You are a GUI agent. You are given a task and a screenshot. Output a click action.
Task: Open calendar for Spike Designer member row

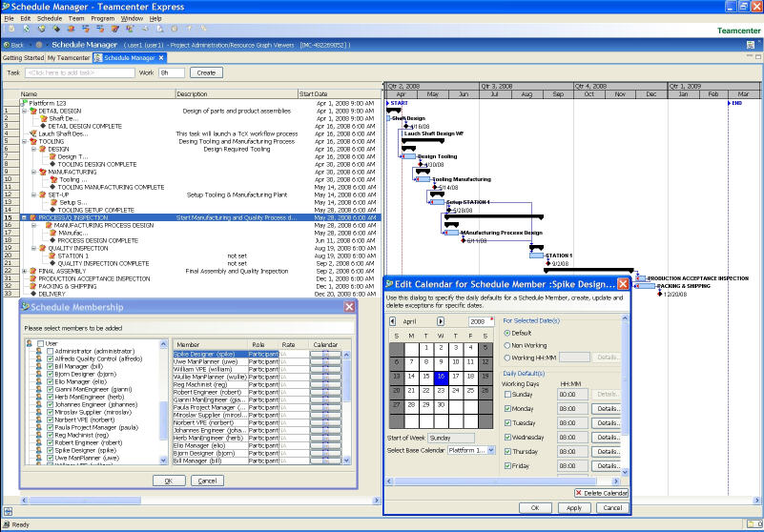click(325, 354)
